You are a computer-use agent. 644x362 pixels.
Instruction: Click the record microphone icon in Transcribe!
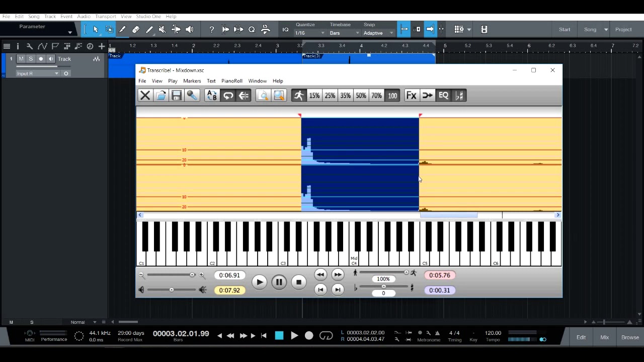click(192, 96)
